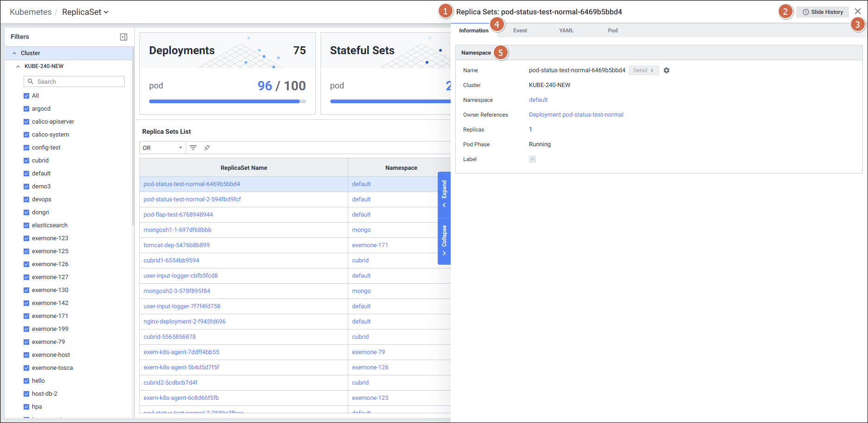
Task: Collapse the Filters panel icon
Action: click(x=124, y=37)
